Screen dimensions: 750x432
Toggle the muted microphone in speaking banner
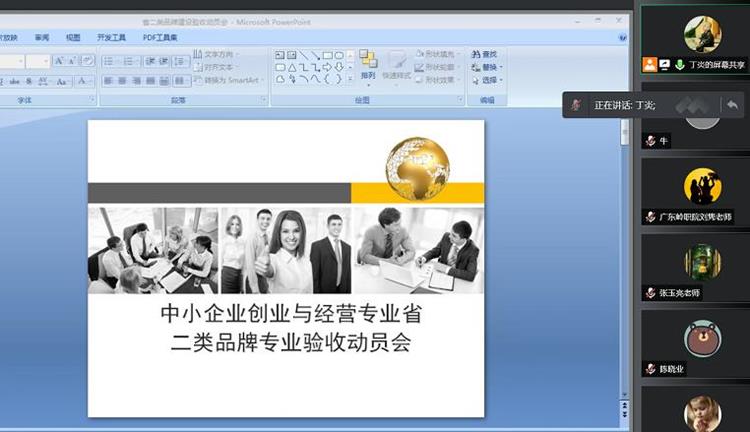coord(575,105)
